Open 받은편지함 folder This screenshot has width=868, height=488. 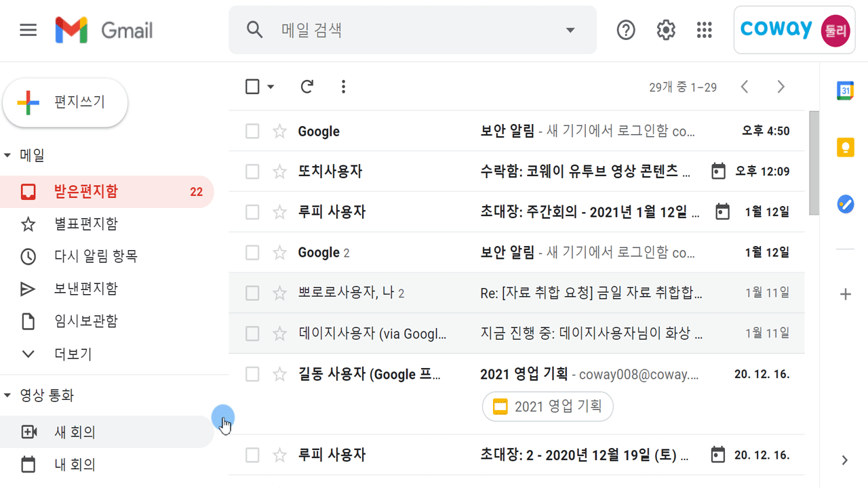[107, 192]
